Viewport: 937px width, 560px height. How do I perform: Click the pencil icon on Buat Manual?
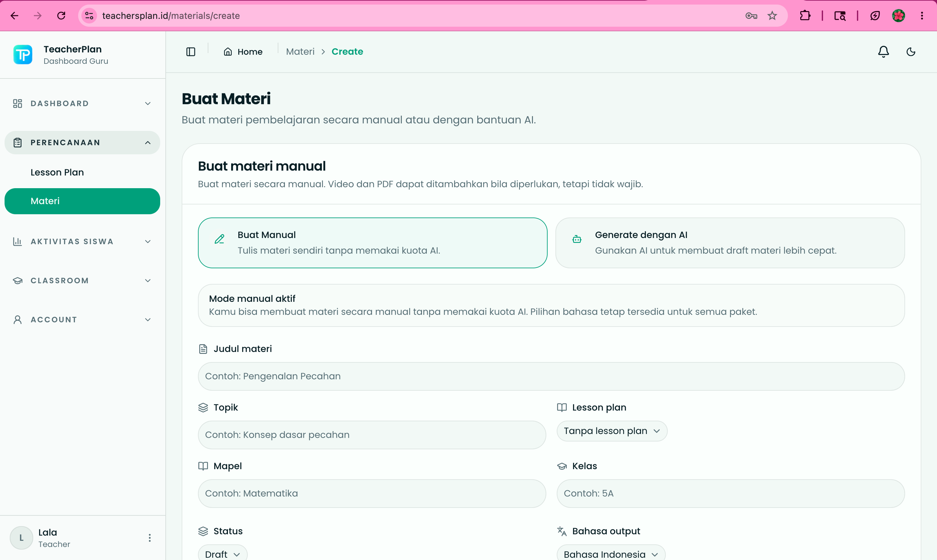tap(219, 239)
